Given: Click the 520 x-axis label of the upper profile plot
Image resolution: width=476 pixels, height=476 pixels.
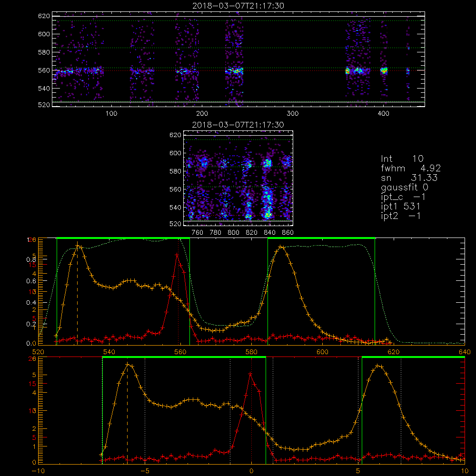Looking at the screenshot, I should 38,352.
